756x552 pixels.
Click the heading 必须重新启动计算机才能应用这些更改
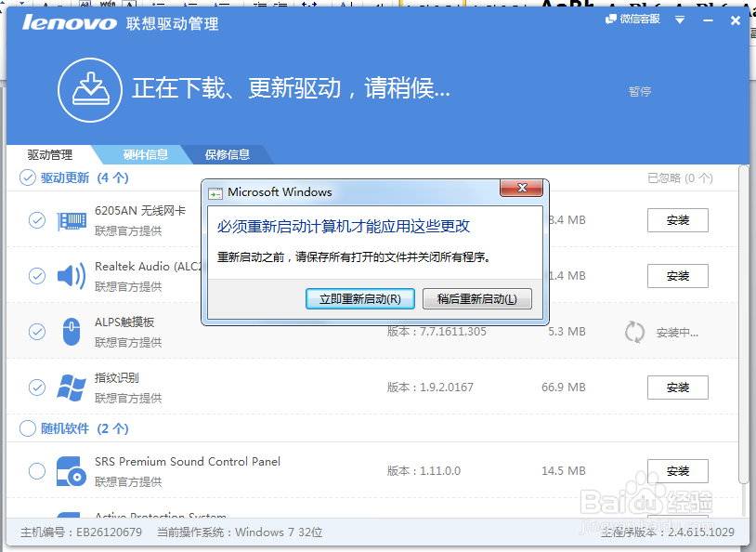pos(344,226)
